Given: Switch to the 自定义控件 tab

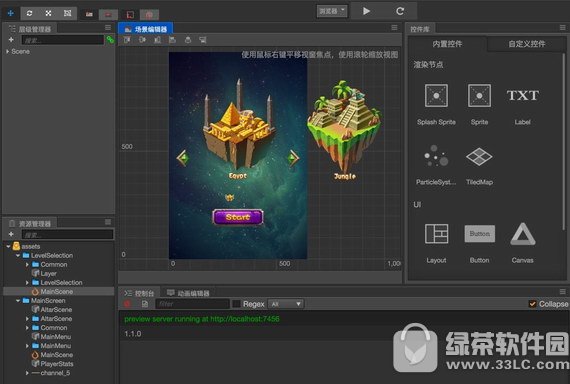Looking at the screenshot, I should pos(527,44).
